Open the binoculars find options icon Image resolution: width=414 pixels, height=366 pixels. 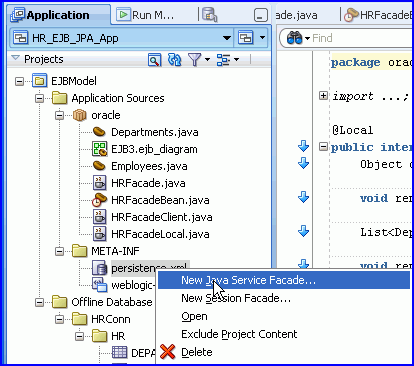tap(295, 38)
